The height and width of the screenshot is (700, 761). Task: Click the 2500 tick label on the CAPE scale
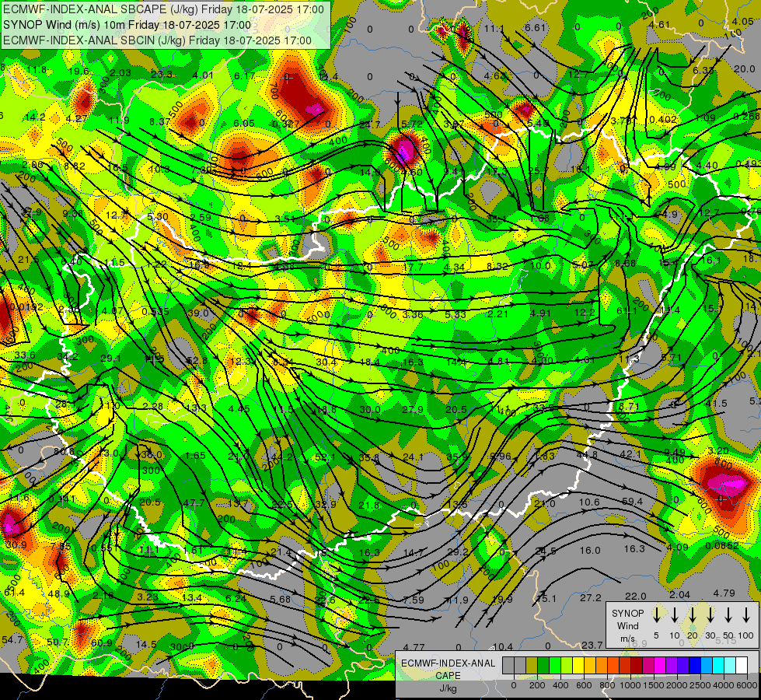[x=700, y=685]
